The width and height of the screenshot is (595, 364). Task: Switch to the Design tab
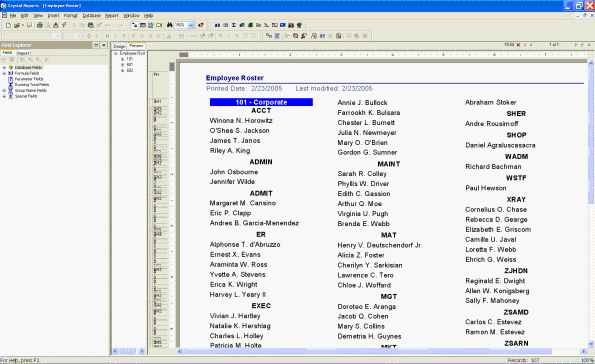point(119,46)
